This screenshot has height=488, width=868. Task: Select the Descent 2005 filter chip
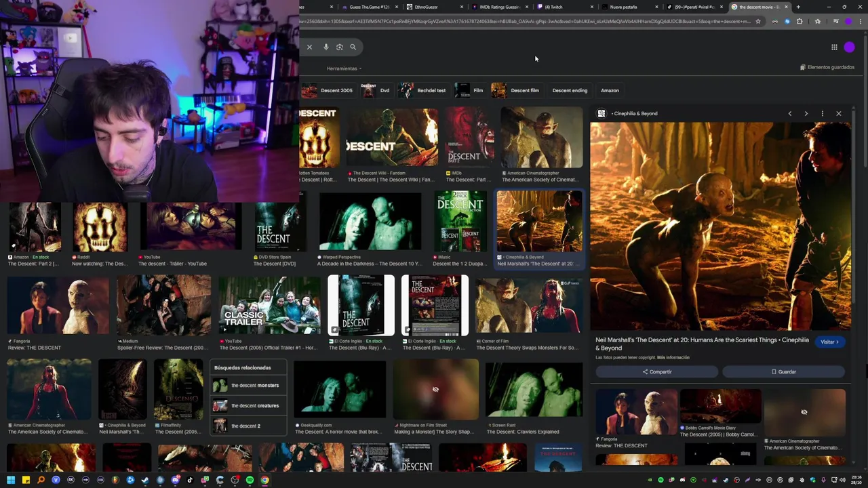(x=328, y=90)
